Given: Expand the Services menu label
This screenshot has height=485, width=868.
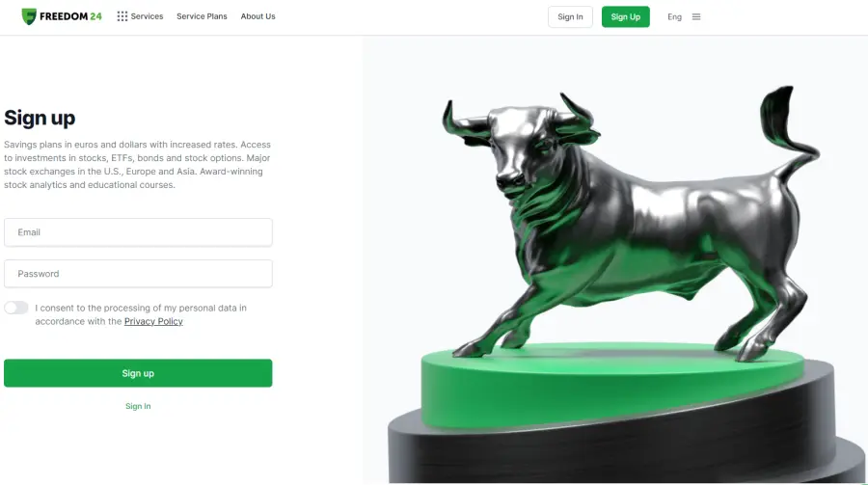Looking at the screenshot, I should pos(147,16).
